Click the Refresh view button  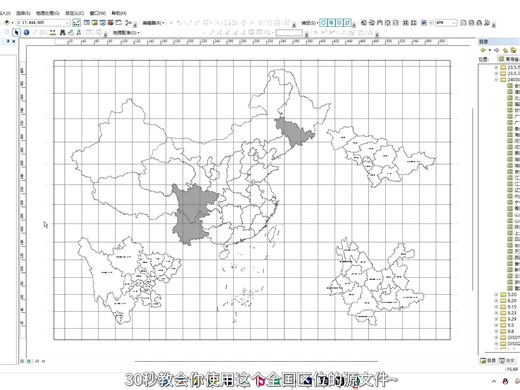point(37,361)
